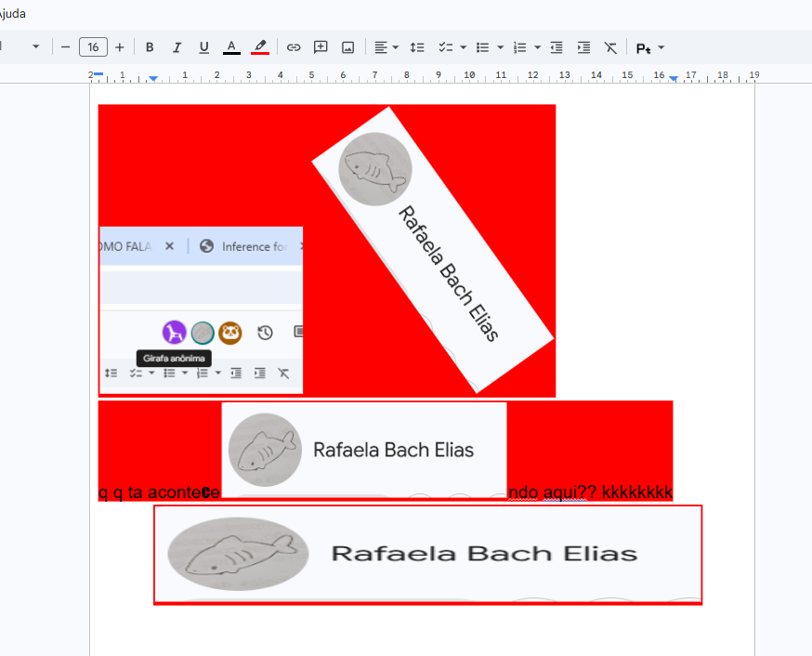Viewport: 812px width, 656px height.
Task: Open the text color picker
Action: [x=231, y=47]
